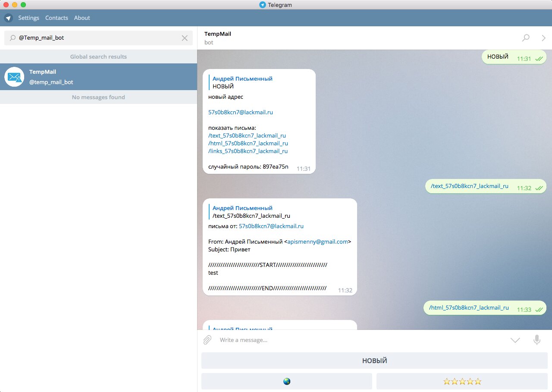The width and height of the screenshot is (552, 392).
Task: Click the Telegram paper plane logo icon
Action: click(8, 18)
